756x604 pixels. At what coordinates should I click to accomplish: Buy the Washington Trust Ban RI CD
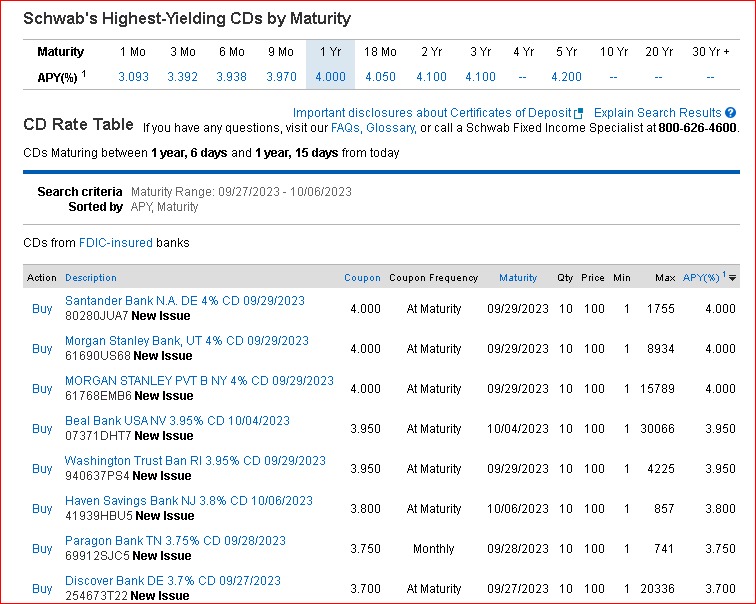pos(42,469)
